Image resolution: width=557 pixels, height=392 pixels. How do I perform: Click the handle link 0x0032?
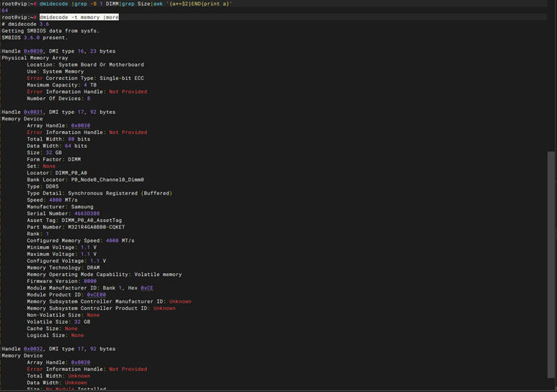[33, 349]
